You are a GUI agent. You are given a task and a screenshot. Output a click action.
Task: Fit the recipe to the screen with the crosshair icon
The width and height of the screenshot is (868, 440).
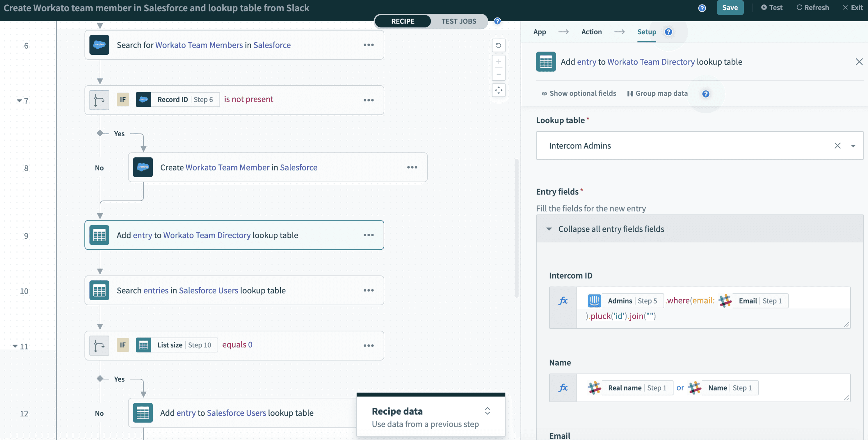[x=499, y=91]
